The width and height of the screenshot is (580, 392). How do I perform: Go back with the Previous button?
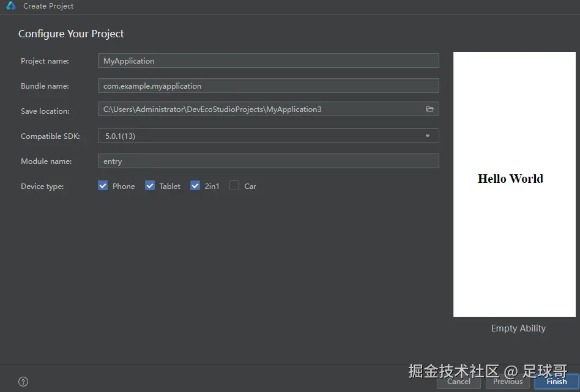point(508,381)
